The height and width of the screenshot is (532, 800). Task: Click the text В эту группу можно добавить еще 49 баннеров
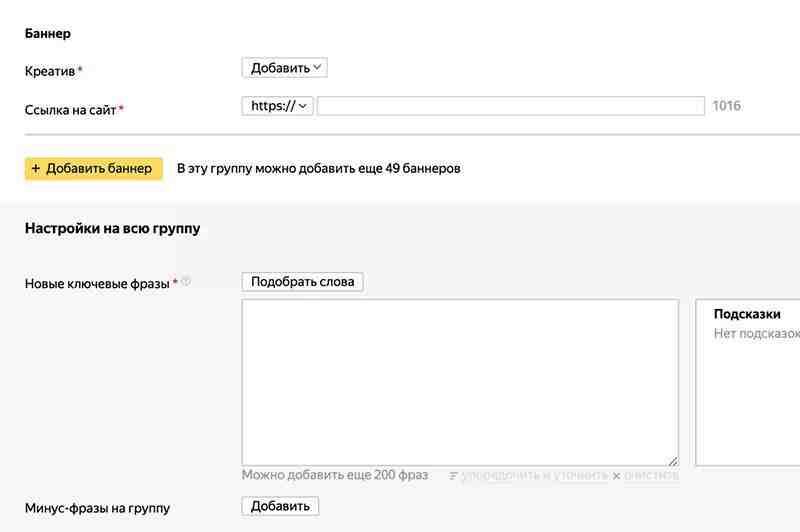(319, 169)
